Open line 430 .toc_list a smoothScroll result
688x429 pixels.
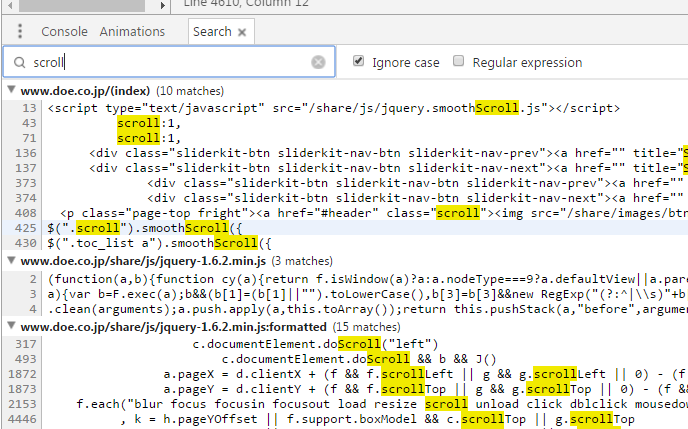(160, 243)
